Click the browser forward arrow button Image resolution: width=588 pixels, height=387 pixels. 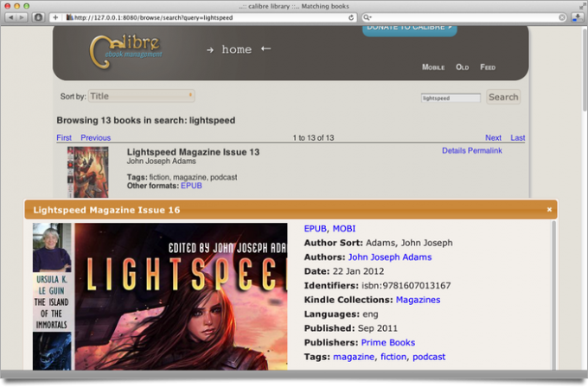pyautogui.click(x=22, y=17)
